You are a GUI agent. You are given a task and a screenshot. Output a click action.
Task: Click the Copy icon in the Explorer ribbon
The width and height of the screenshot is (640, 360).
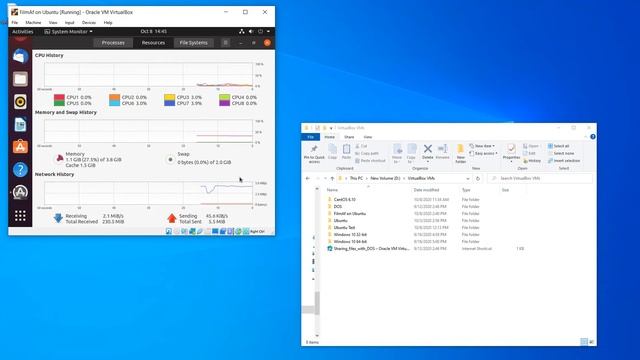(x=333, y=149)
